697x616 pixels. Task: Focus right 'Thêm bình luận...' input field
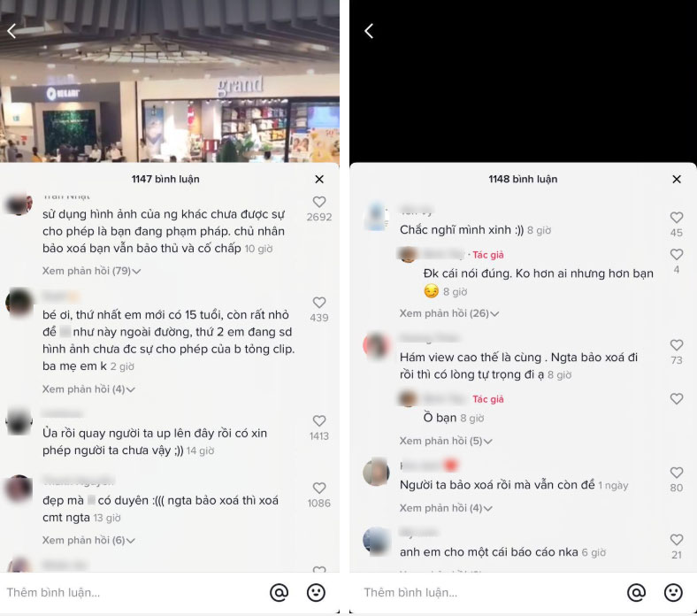(491, 592)
